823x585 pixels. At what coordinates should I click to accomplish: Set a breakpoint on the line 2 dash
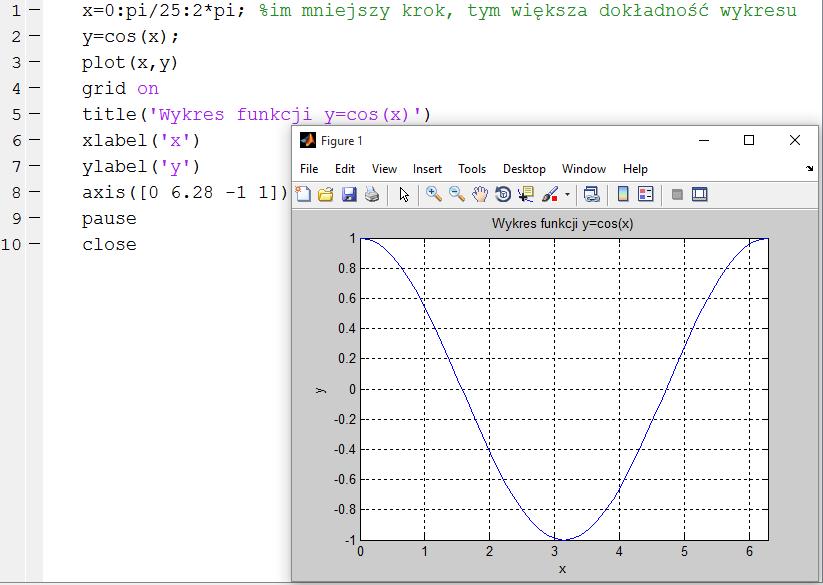coord(35,36)
